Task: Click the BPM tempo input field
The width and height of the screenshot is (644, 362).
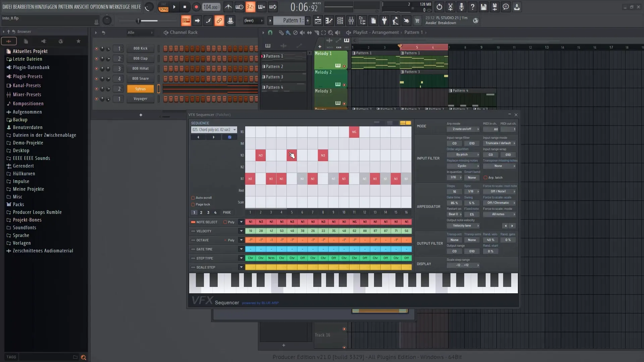Action: (211, 7)
